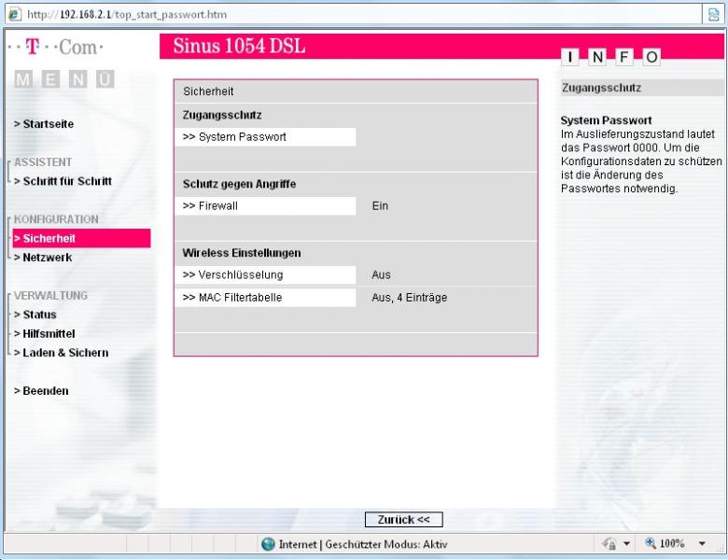Click the Geschützter Modus: Aktiv status text
This screenshot has height=560, width=728.
pyautogui.click(x=386, y=544)
